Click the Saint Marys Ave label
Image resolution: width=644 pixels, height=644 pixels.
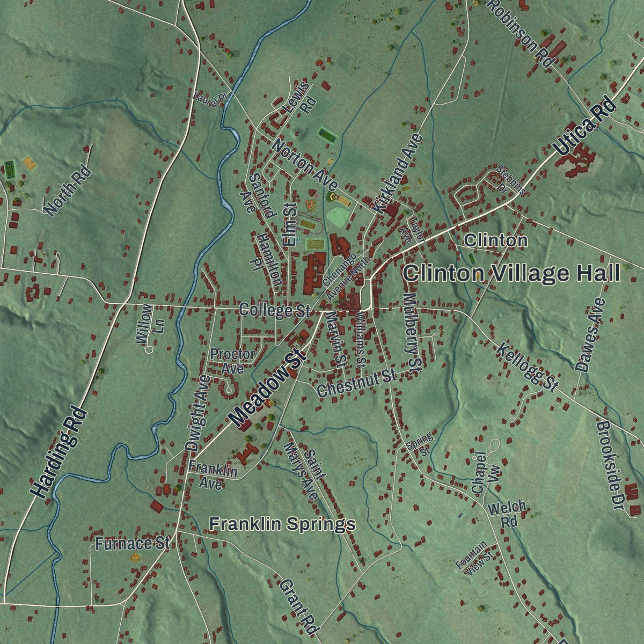305,471
